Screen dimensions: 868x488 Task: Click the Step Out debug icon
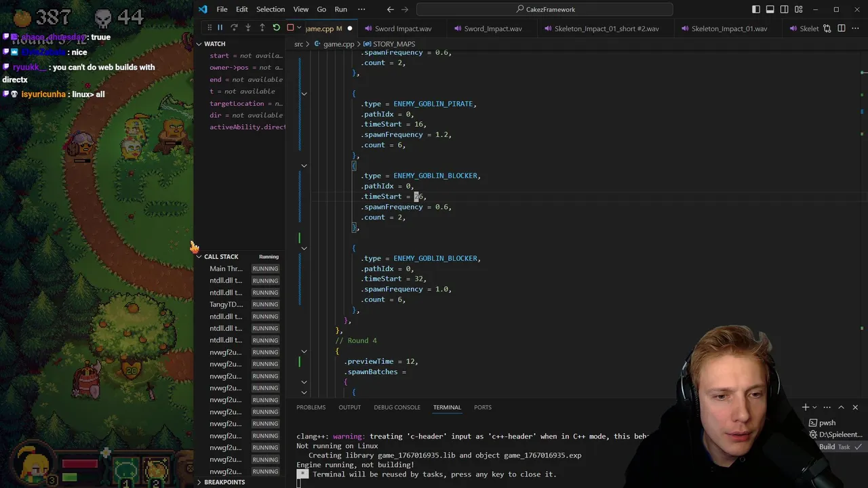coord(262,28)
